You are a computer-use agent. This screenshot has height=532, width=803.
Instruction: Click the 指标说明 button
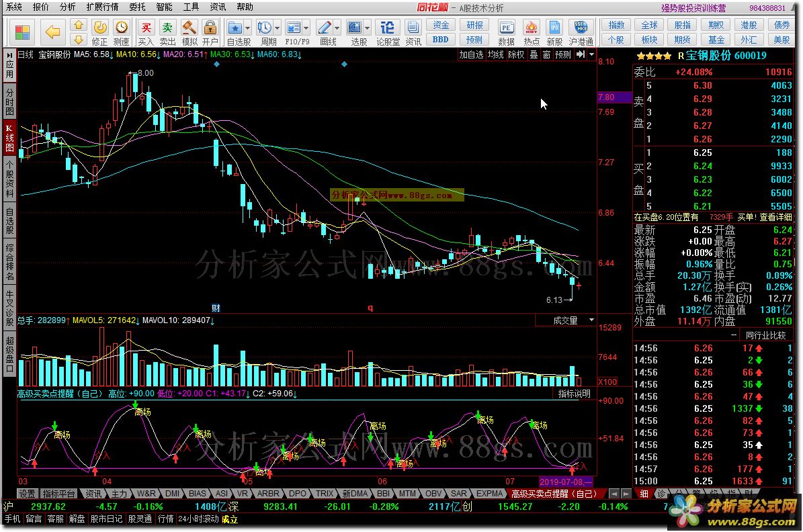click(x=574, y=393)
